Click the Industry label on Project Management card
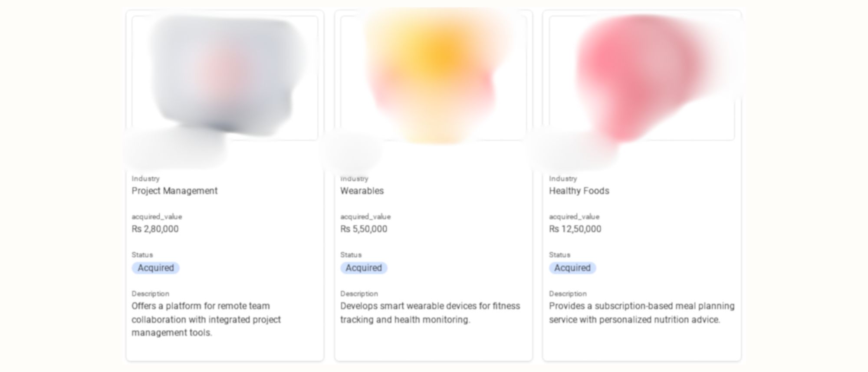This screenshot has height=372, width=868. 145,178
